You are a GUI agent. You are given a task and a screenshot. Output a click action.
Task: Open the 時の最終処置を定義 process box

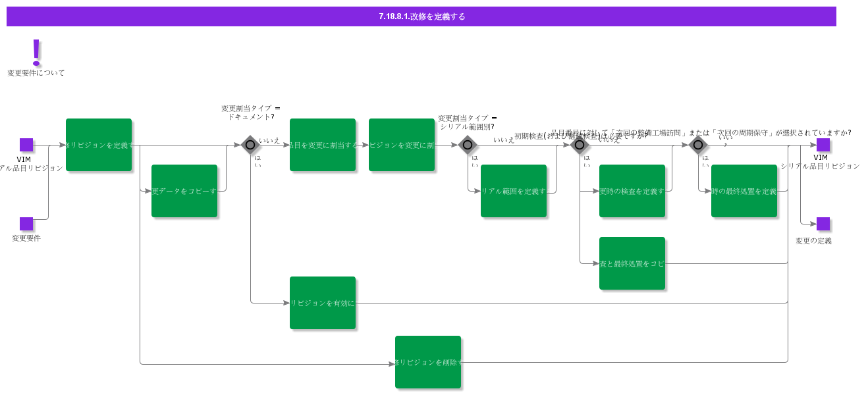coord(744,191)
